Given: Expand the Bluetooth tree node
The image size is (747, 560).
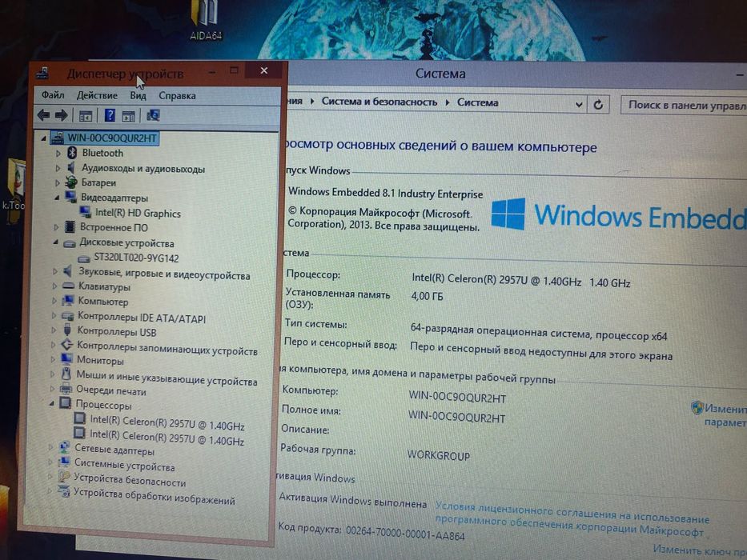Looking at the screenshot, I should [x=58, y=154].
